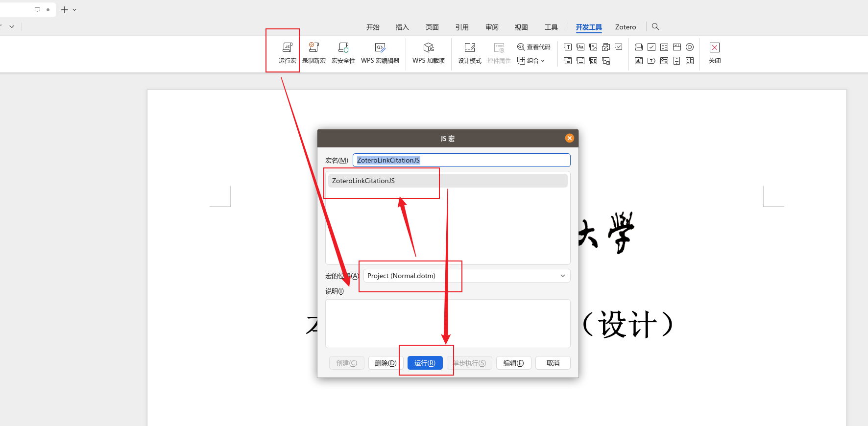Insert the checkbox form control
The image size is (868, 426).
(651, 47)
